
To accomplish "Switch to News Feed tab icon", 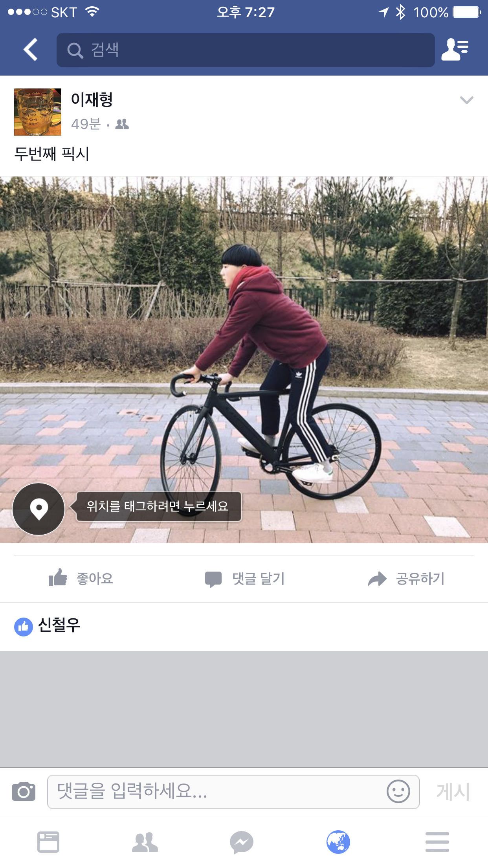I will click(48, 842).
